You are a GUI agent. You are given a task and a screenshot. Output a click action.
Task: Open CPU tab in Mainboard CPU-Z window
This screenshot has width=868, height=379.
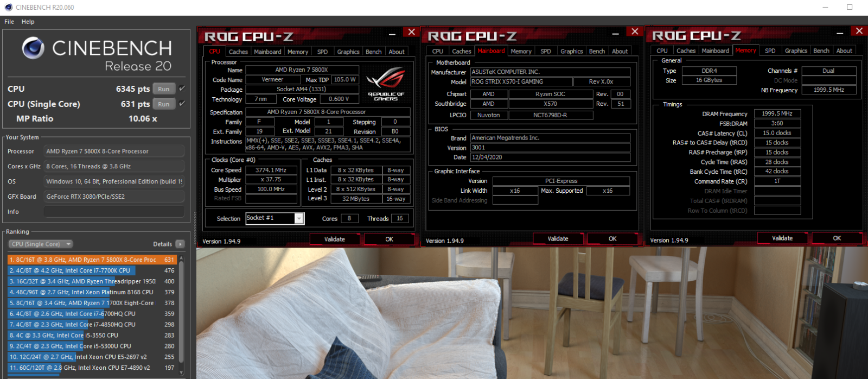[438, 52]
